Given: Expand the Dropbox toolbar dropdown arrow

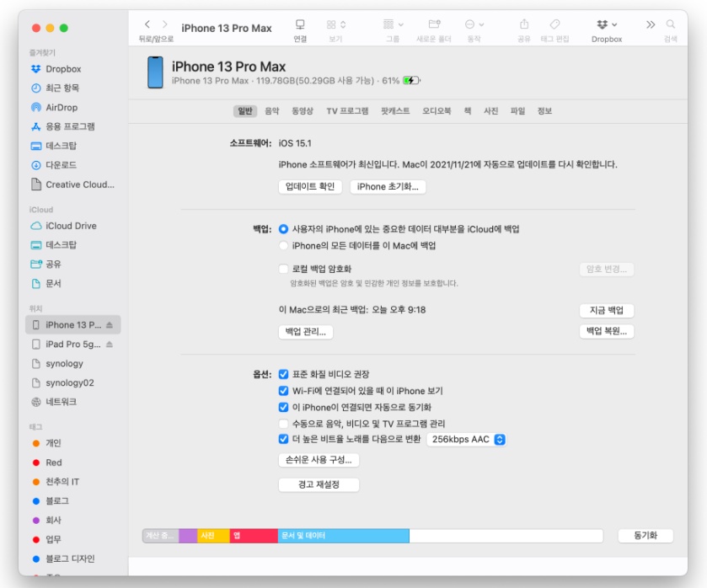Looking at the screenshot, I should pos(614,24).
